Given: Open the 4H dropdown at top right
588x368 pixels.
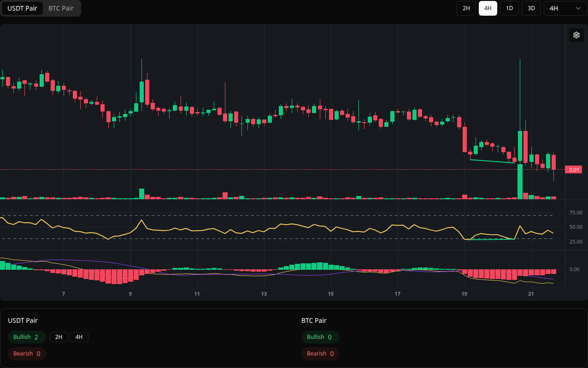Looking at the screenshot, I should click(x=563, y=8).
